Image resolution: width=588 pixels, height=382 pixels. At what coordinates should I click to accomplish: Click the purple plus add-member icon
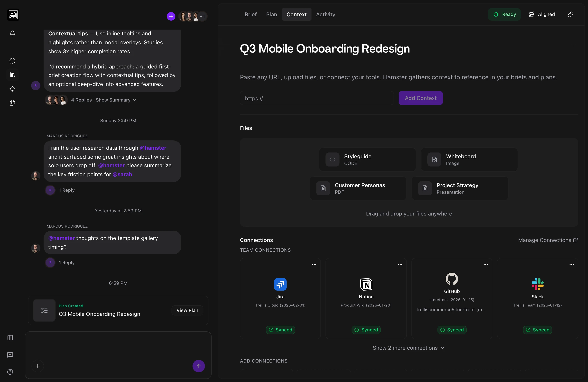[x=171, y=16]
